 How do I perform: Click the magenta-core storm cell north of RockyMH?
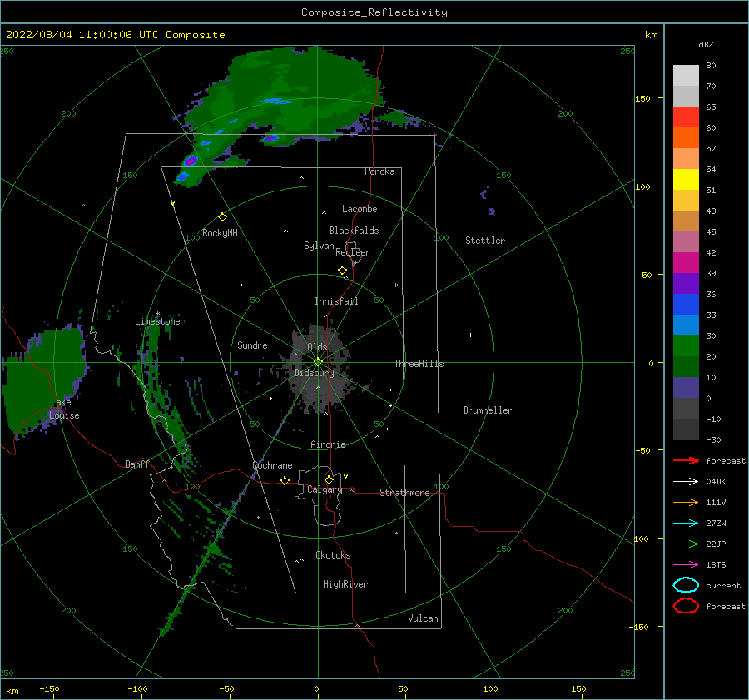(191, 161)
